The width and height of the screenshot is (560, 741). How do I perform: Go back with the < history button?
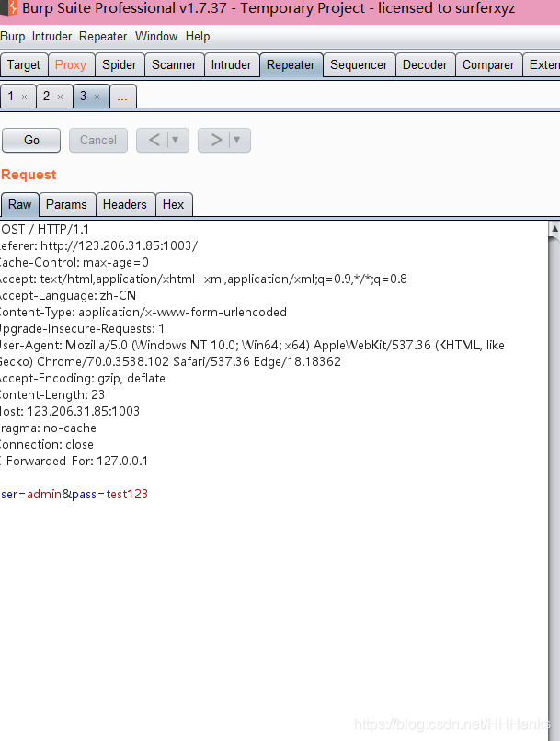(154, 141)
